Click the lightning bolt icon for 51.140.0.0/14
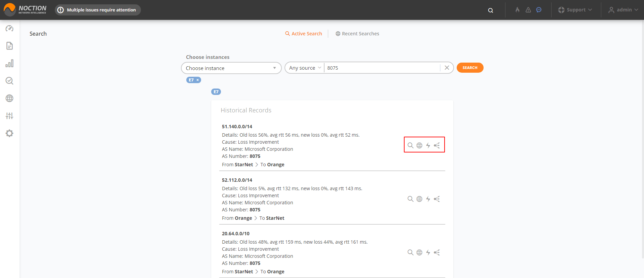 point(428,145)
